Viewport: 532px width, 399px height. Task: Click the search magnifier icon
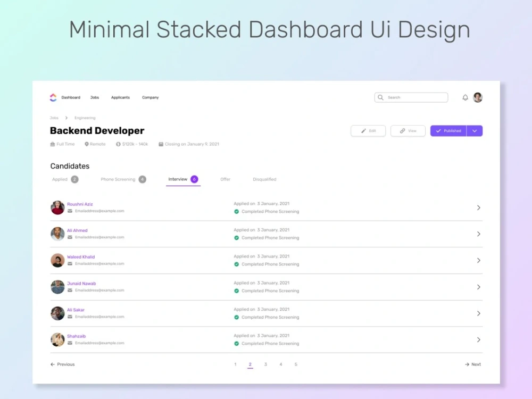pos(381,97)
